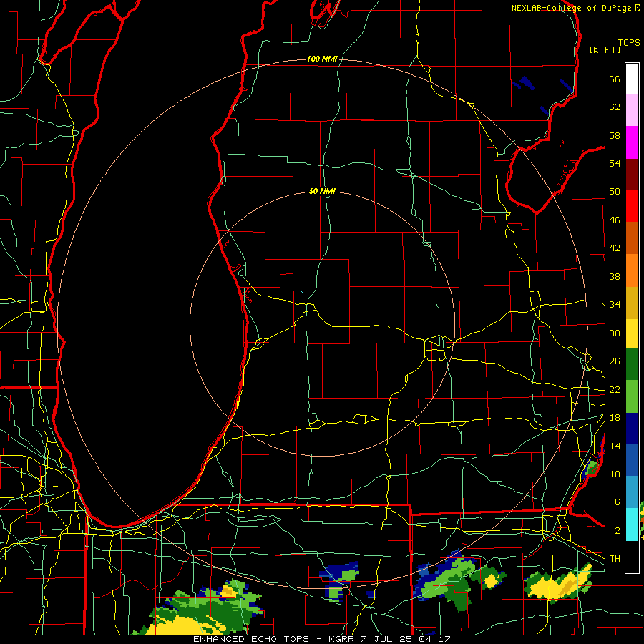Click the 50 NMI range ring label
This screenshot has height=644, width=644.
(322, 191)
